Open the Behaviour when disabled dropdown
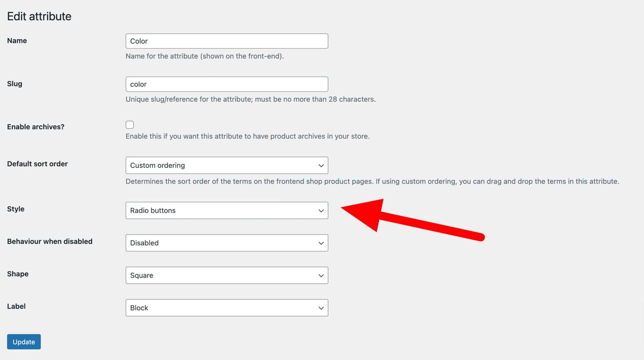 (x=226, y=243)
